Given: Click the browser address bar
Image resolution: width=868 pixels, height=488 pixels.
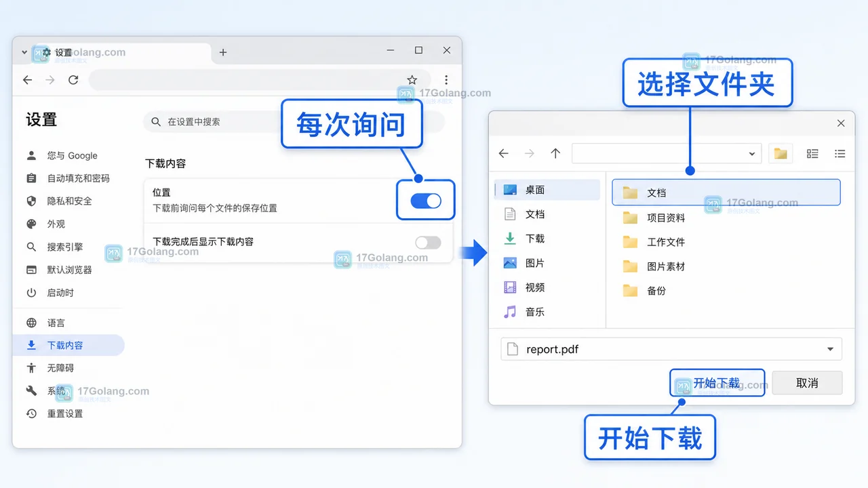Looking at the screenshot, I should pos(260,80).
